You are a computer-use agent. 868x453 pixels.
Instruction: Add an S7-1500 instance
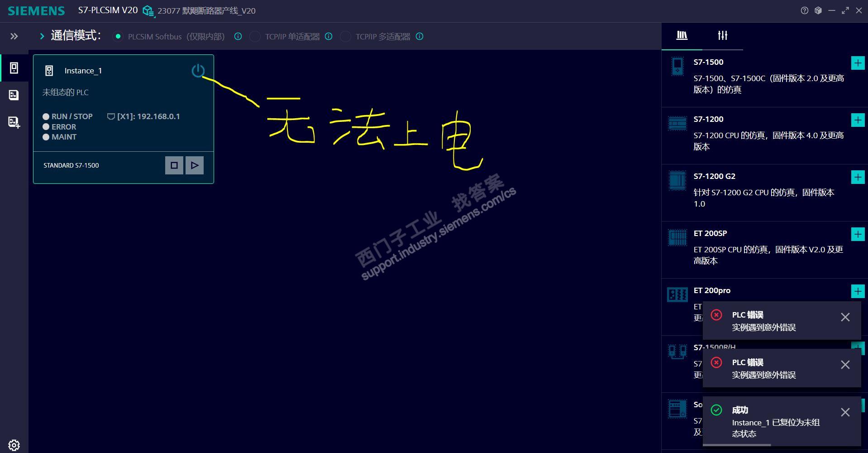pos(858,63)
